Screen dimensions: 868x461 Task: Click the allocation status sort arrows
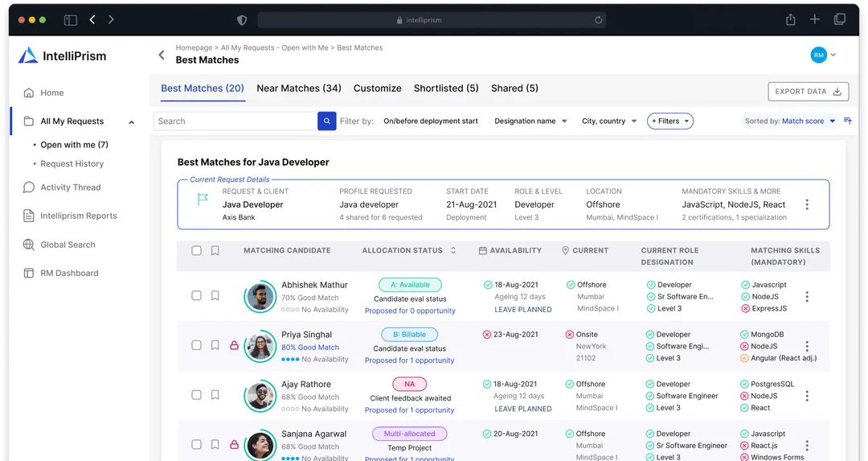[x=453, y=251]
